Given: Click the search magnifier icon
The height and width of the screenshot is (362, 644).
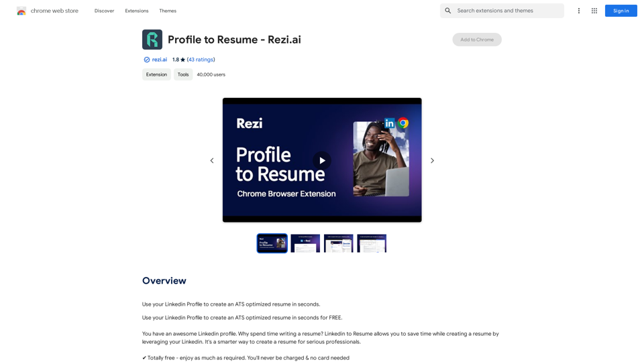Looking at the screenshot, I should (x=448, y=11).
